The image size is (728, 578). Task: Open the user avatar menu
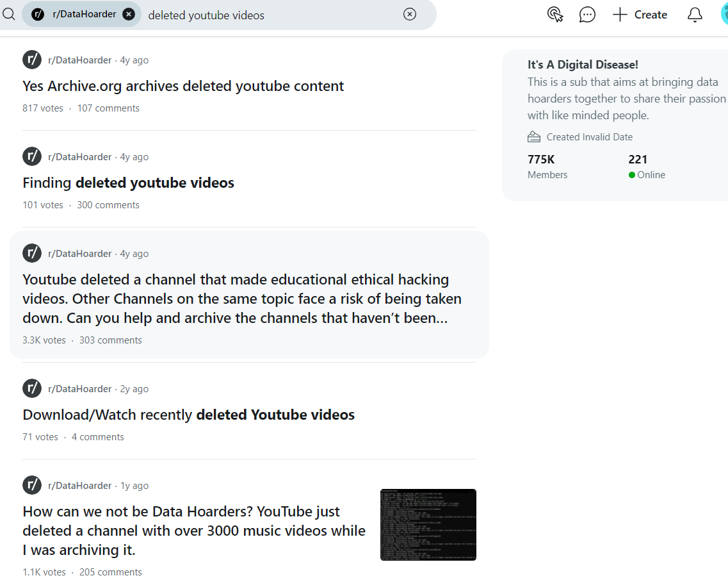tap(724, 15)
